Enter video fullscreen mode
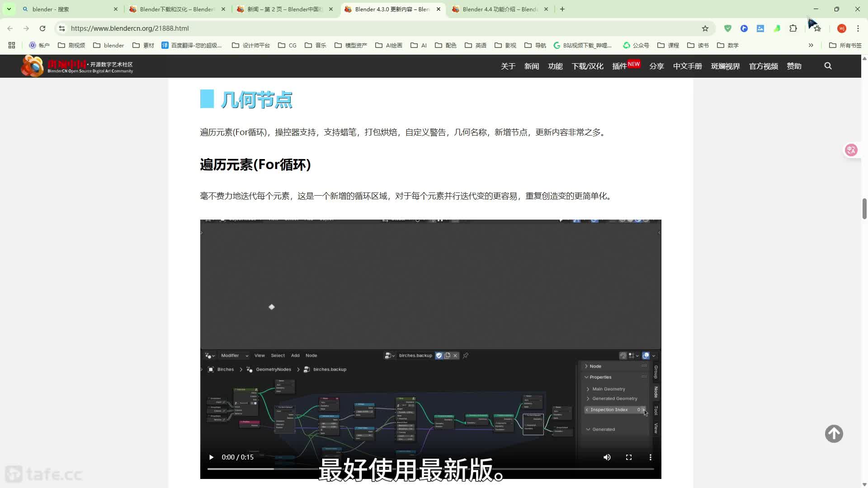The image size is (868, 488). pos(629,457)
